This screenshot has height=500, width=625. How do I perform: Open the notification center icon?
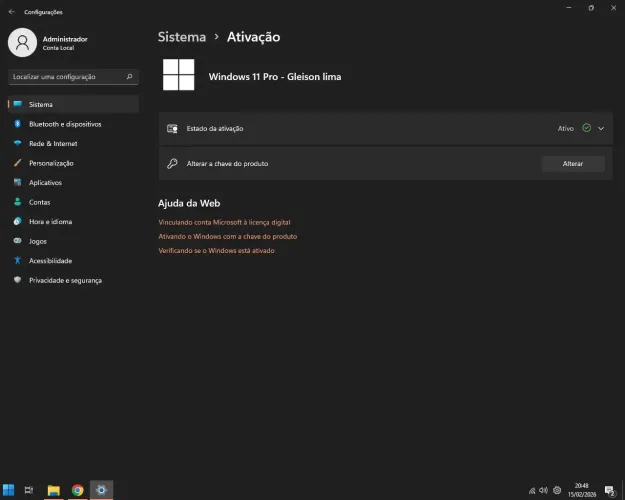click(610, 490)
